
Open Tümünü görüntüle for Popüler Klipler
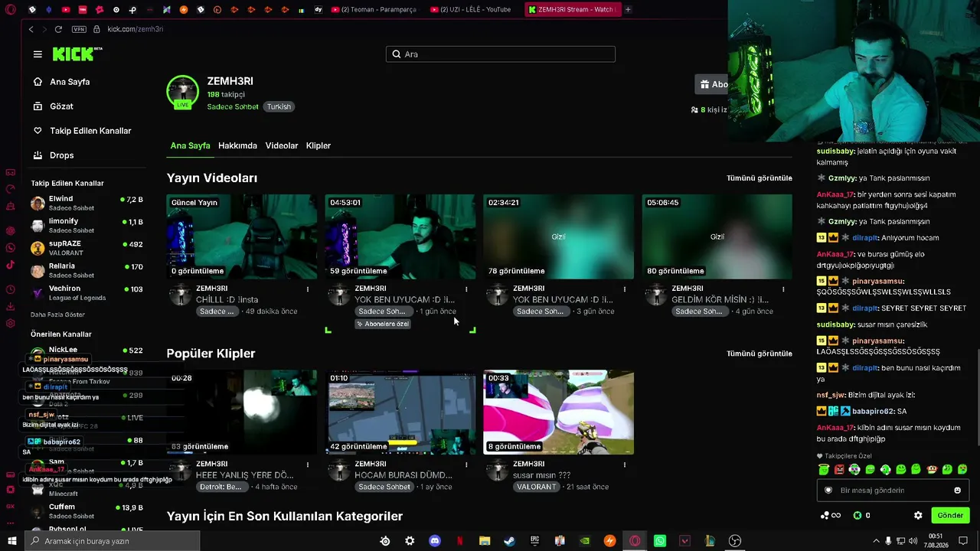[759, 354]
